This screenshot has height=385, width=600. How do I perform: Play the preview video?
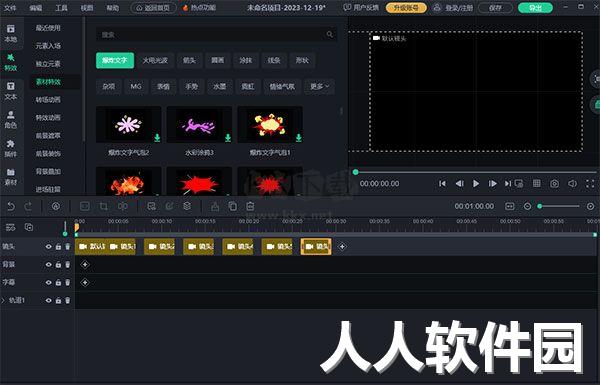[476, 184]
